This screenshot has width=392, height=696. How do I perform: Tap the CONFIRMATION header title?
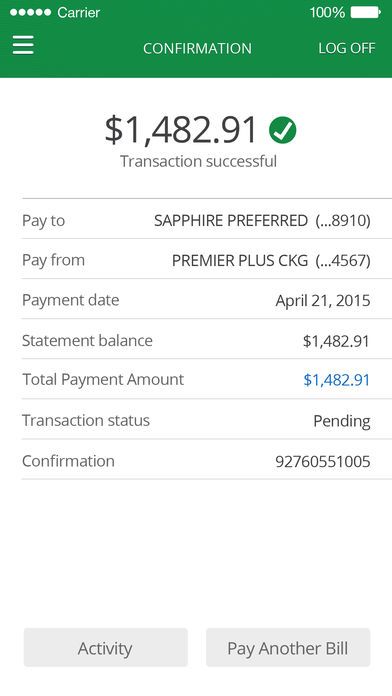198,48
